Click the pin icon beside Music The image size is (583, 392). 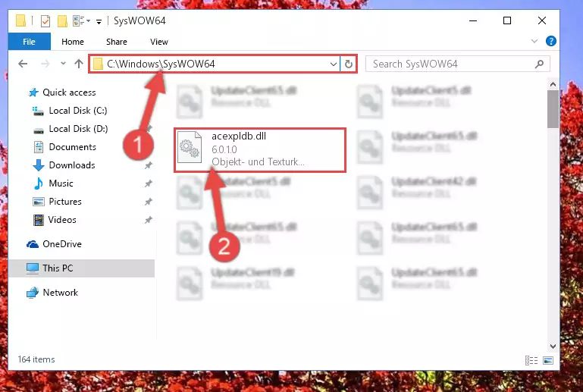click(149, 183)
